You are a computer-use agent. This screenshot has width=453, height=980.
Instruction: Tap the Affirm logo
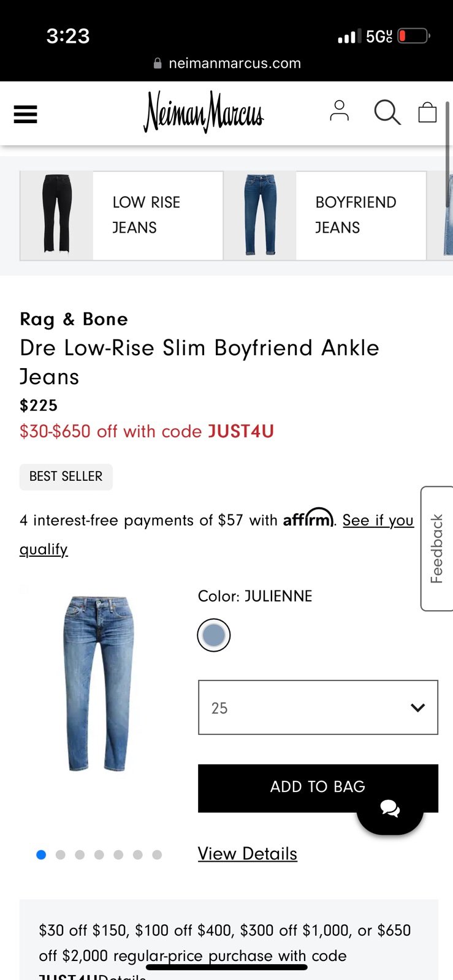308,518
